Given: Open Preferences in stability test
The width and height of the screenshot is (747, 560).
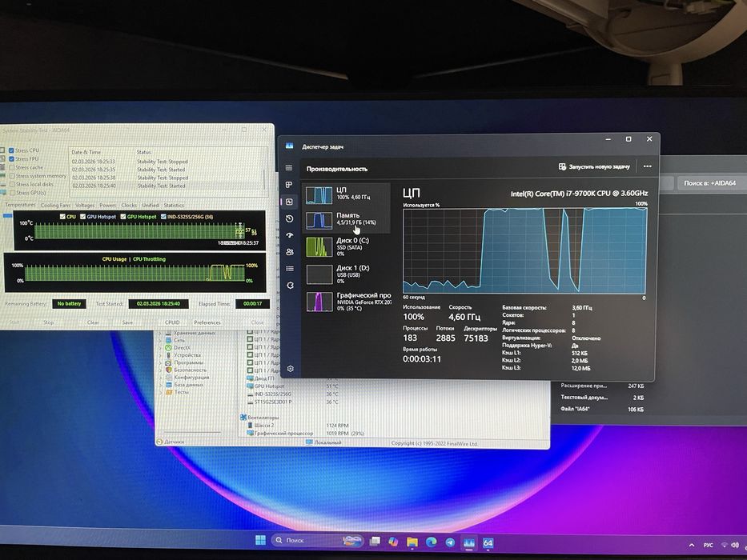Looking at the screenshot, I should coord(207,322).
